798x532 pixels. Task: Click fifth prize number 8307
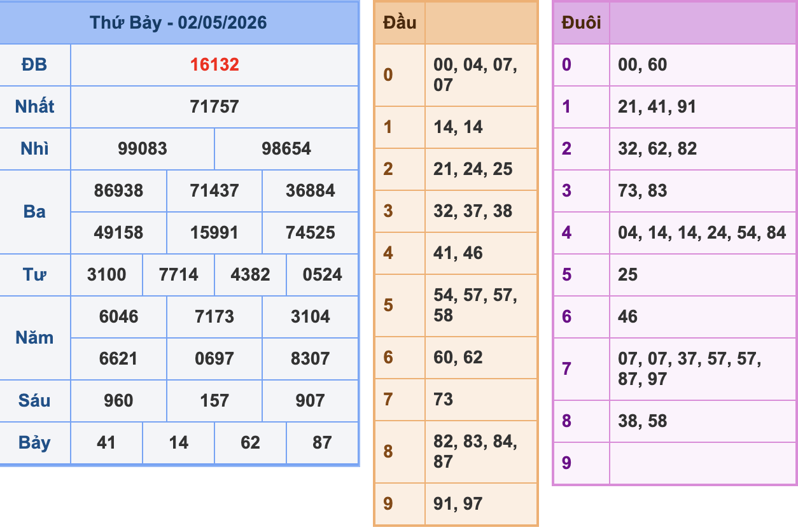(311, 359)
